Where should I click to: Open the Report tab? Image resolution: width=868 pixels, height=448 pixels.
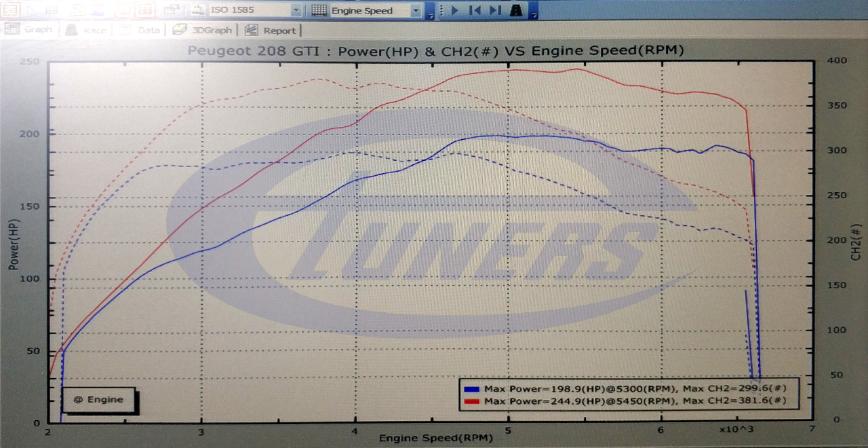pos(271,31)
